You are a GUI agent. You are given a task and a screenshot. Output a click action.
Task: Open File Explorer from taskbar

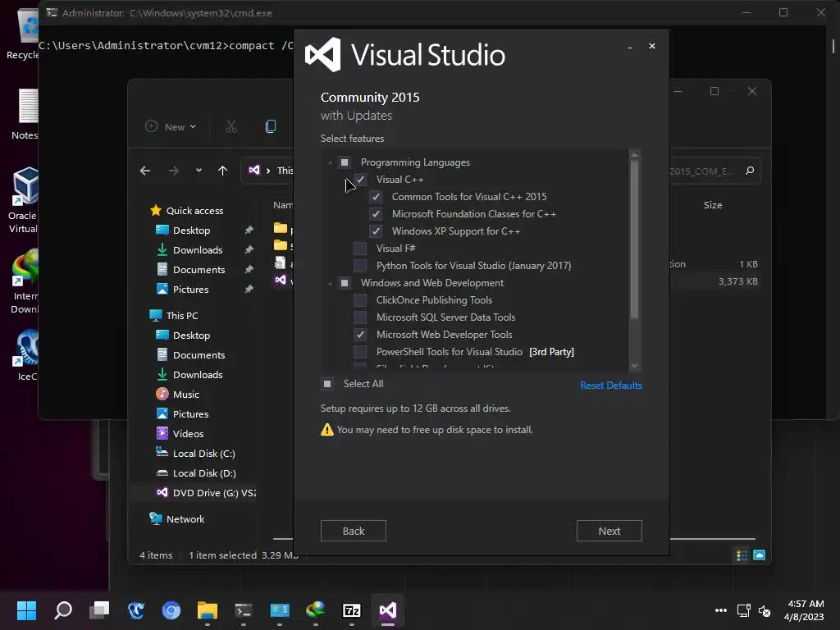pyautogui.click(x=208, y=610)
